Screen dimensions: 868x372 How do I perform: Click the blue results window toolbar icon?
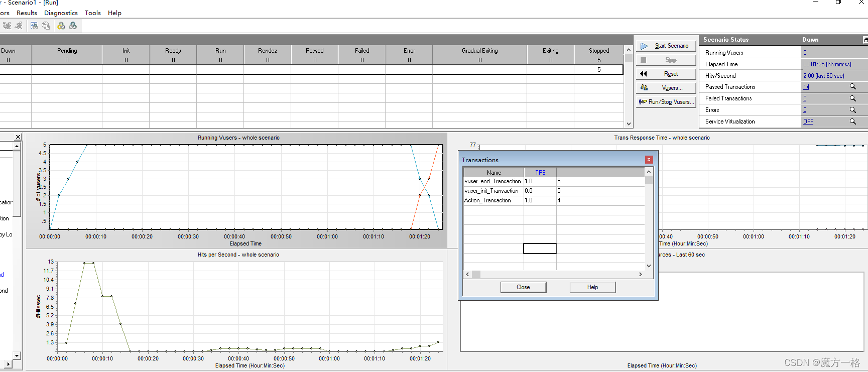[x=34, y=26]
